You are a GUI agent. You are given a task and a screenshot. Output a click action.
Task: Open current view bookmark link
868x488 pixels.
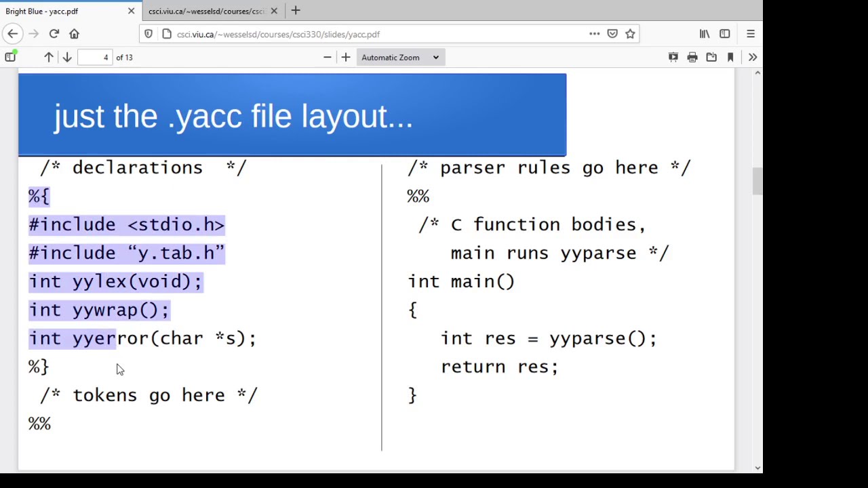click(x=730, y=58)
